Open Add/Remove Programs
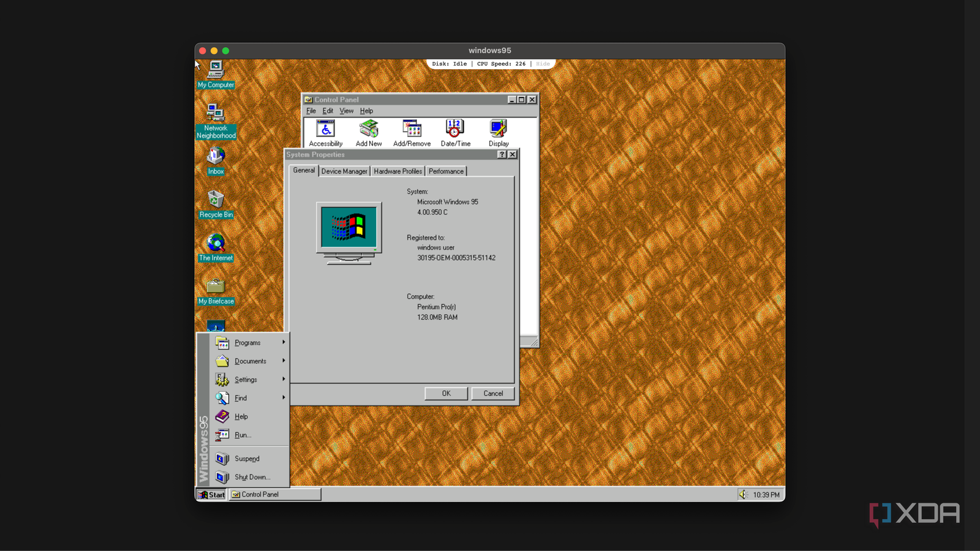980x551 pixels. tap(411, 129)
